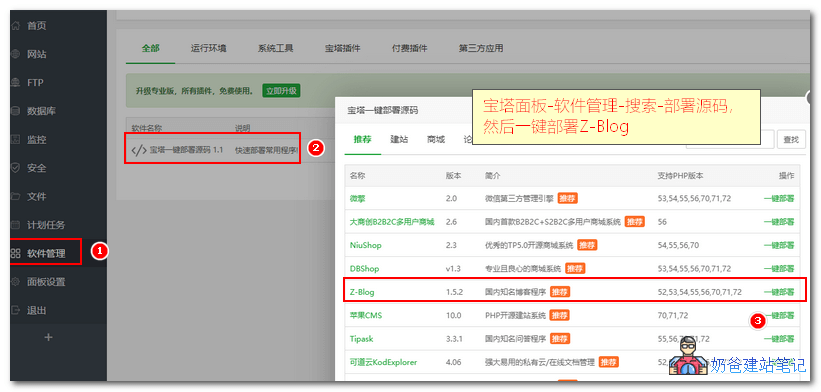Click the Z-Blog name link
Viewport: 821px width, 392px height.
(362, 292)
